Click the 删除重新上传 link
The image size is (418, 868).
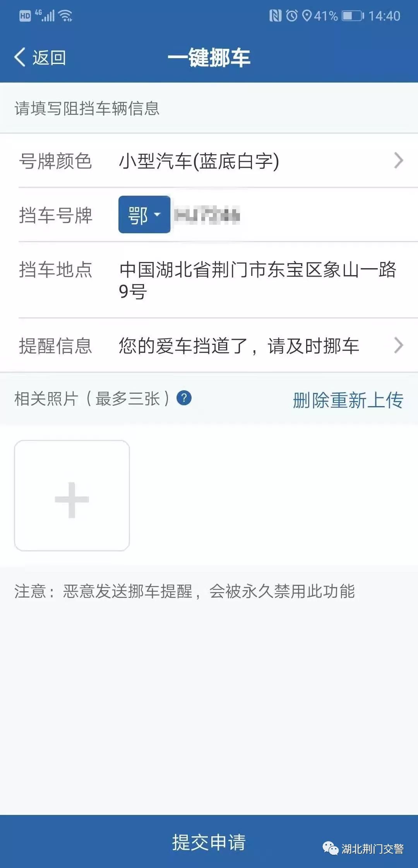tap(348, 400)
